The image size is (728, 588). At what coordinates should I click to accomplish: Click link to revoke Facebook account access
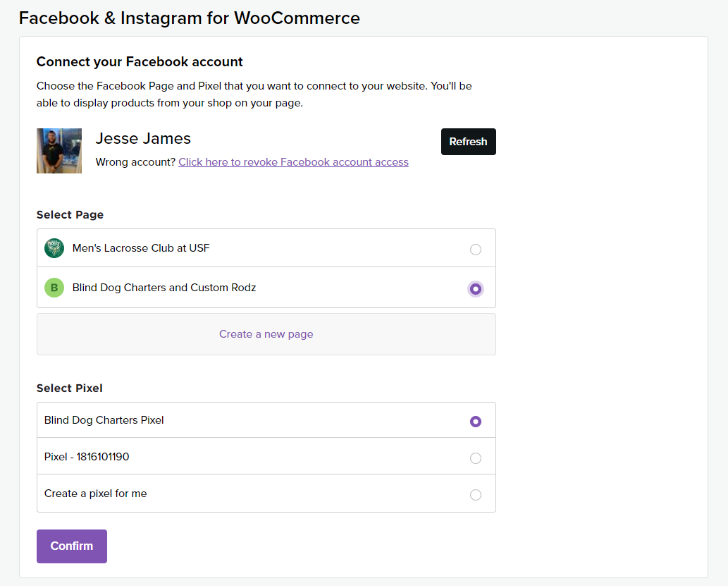pyautogui.click(x=293, y=162)
